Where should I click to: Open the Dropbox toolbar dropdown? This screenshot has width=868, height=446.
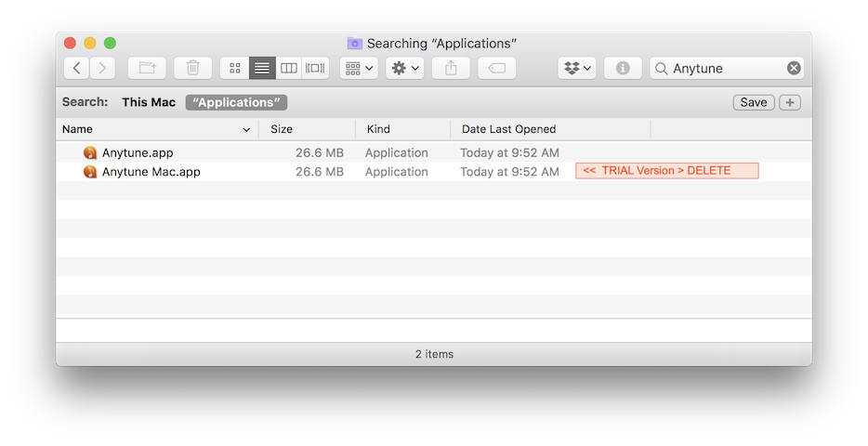click(x=577, y=68)
